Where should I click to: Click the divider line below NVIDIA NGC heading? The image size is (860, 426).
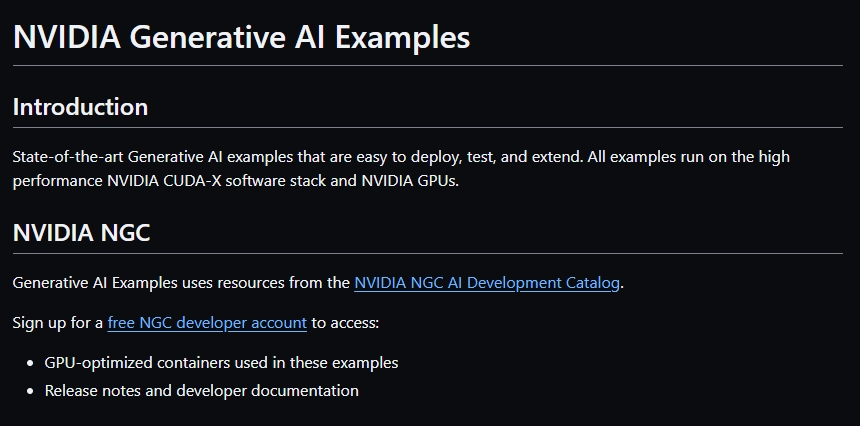[428, 254]
